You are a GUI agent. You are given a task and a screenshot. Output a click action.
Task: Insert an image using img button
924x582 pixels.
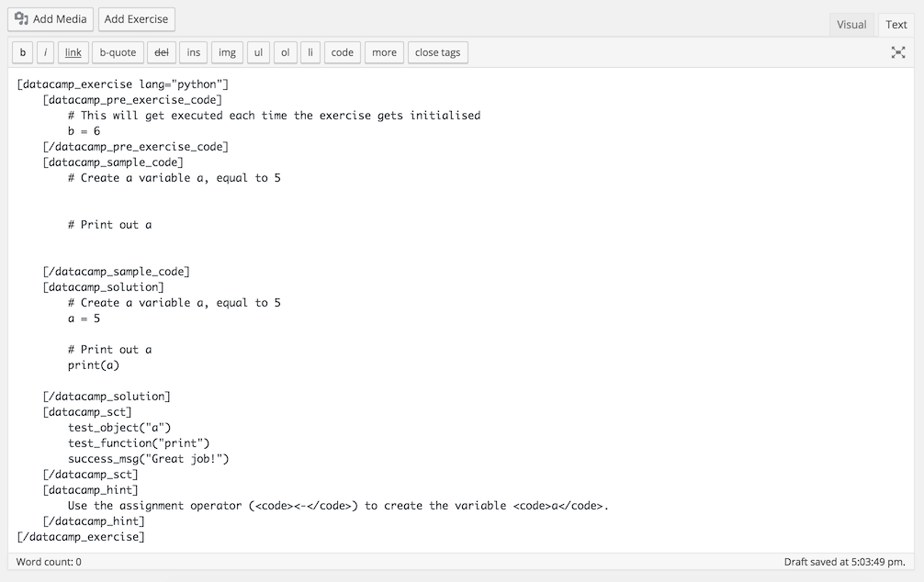(x=227, y=52)
